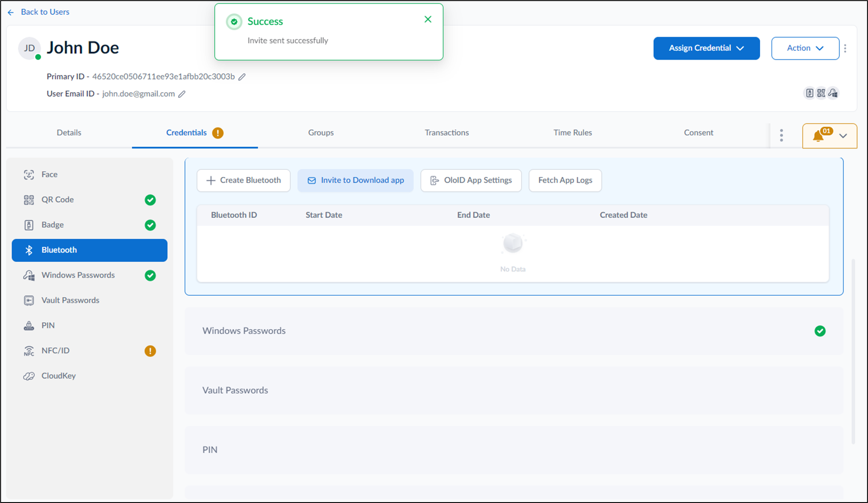The width and height of the screenshot is (868, 503).
Task: Click the Primary ID value text
Action: [x=164, y=77]
